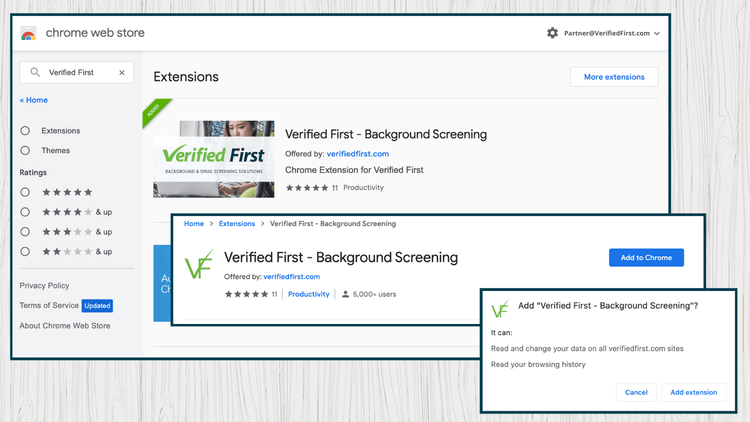Click the blue Updated badge

point(97,306)
